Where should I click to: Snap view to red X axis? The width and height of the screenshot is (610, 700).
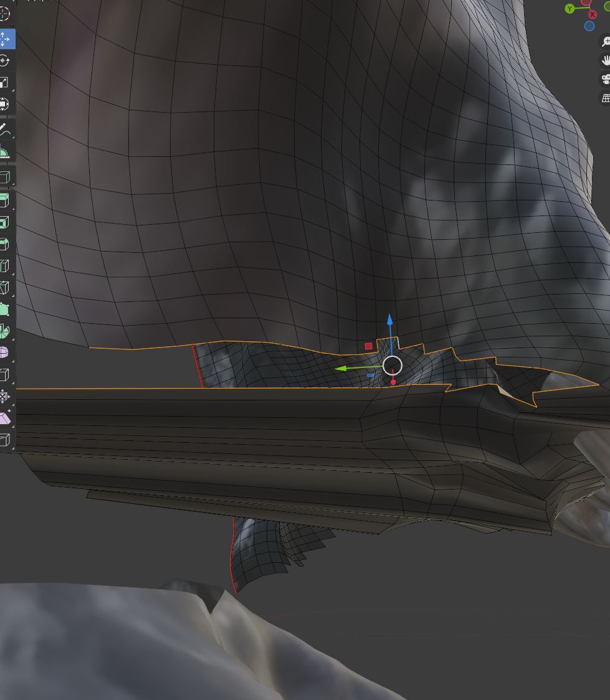592,14
